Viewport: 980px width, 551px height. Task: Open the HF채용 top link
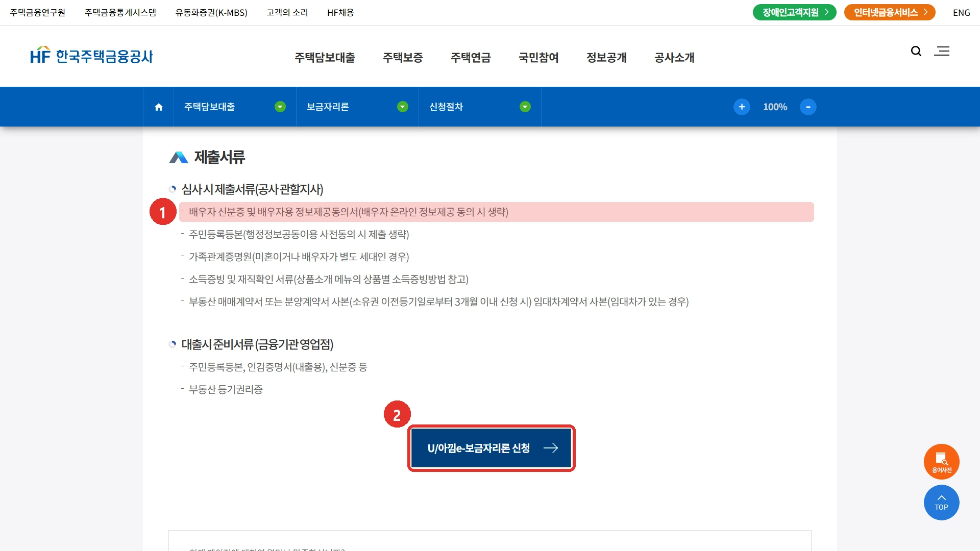[340, 13]
